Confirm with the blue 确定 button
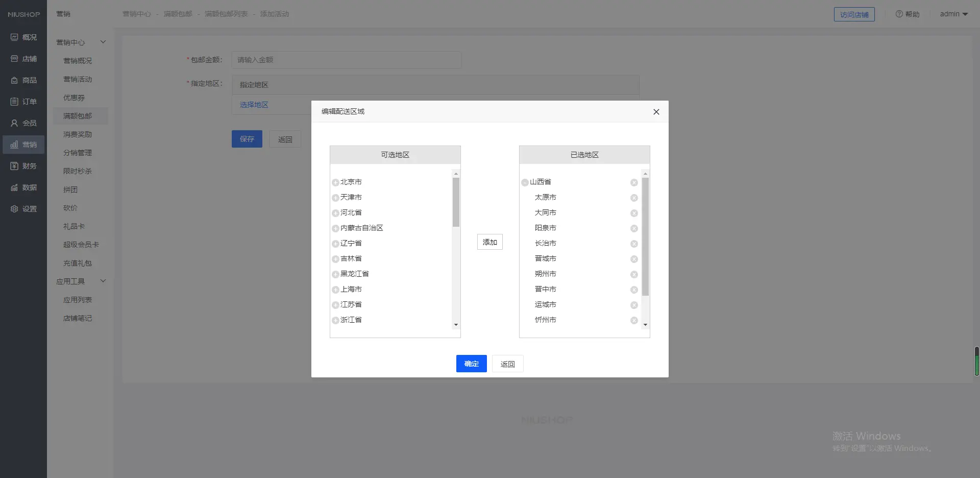The image size is (980, 478). click(x=471, y=364)
